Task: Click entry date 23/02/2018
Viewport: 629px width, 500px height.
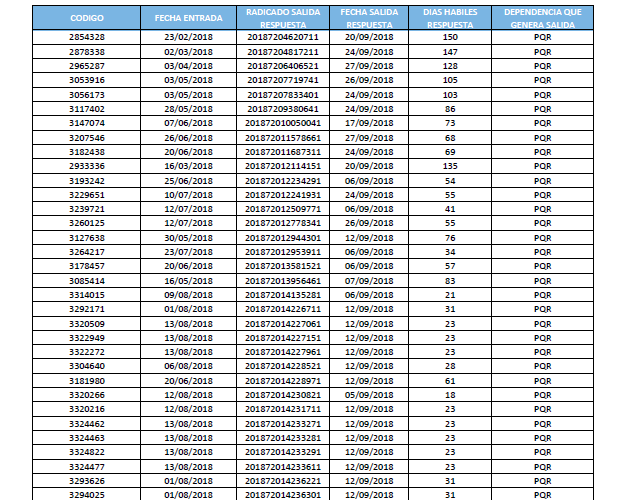Action: [189, 37]
